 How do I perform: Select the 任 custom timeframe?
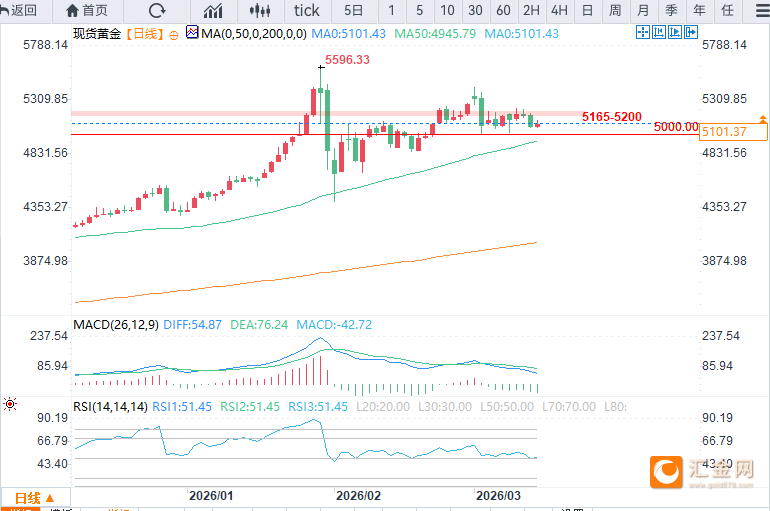(727, 10)
